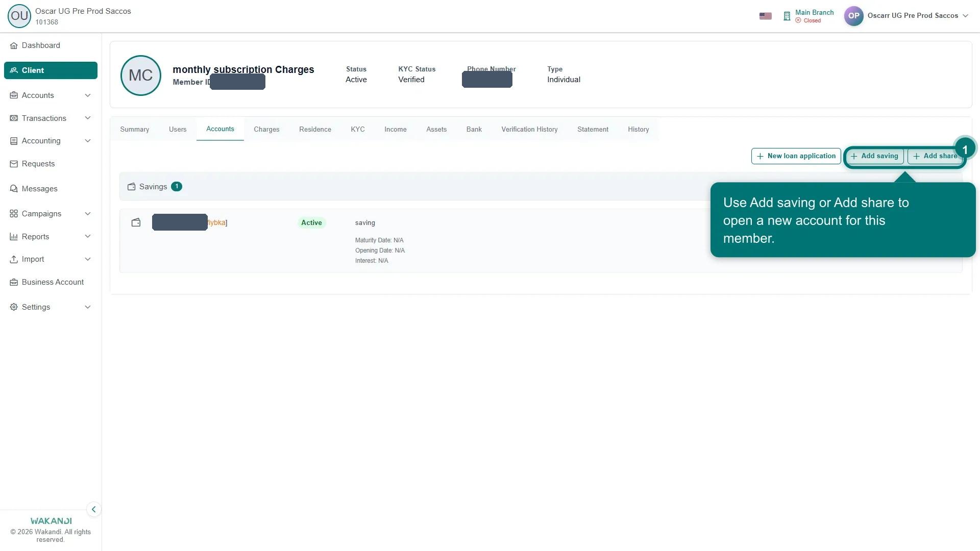Viewport: 980px width, 551px height.
Task: Click the Main Branch building icon
Action: click(787, 16)
